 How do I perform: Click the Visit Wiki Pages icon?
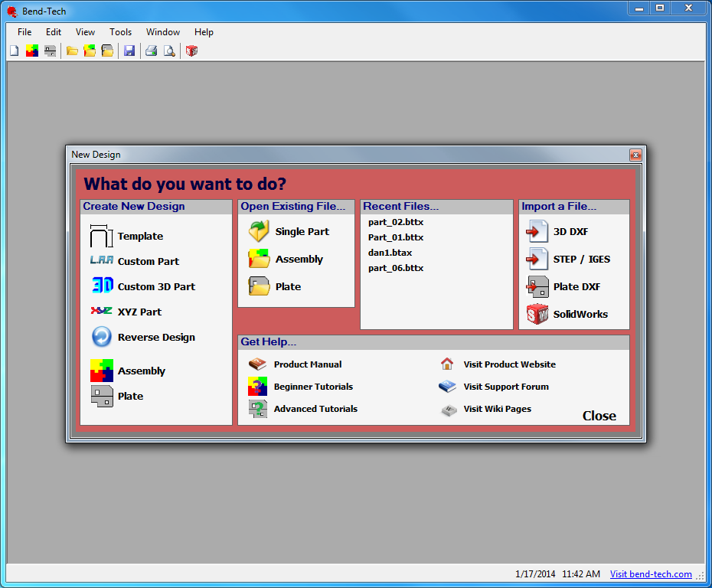[449, 410]
